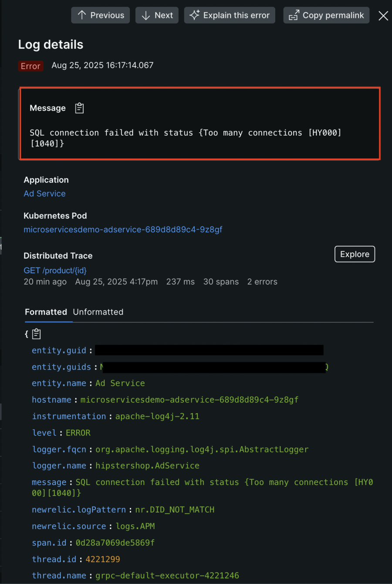The width and height of the screenshot is (392, 584).
Task: Select timestamp Aug 25, 2025 16:17:14.067
Action: 102,65
